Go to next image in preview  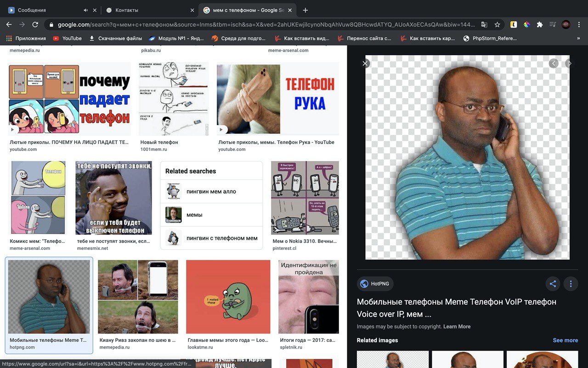tap(569, 63)
